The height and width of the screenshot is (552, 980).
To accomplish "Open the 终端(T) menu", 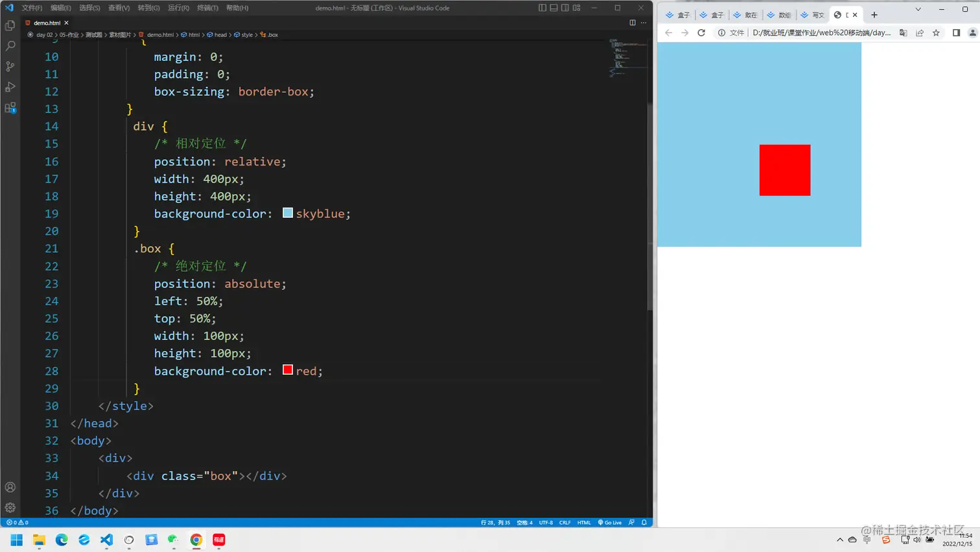I will [x=207, y=8].
